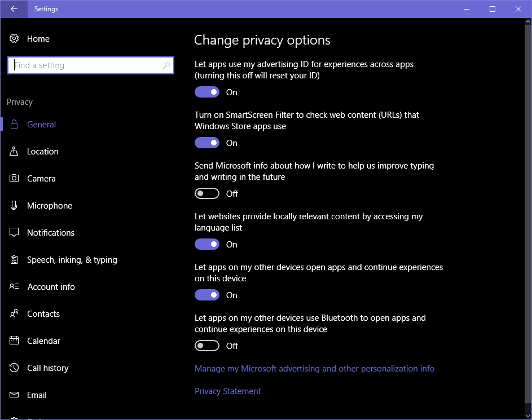Select the Contacts privacy section
This screenshot has width=532, height=420.
[43, 313]
